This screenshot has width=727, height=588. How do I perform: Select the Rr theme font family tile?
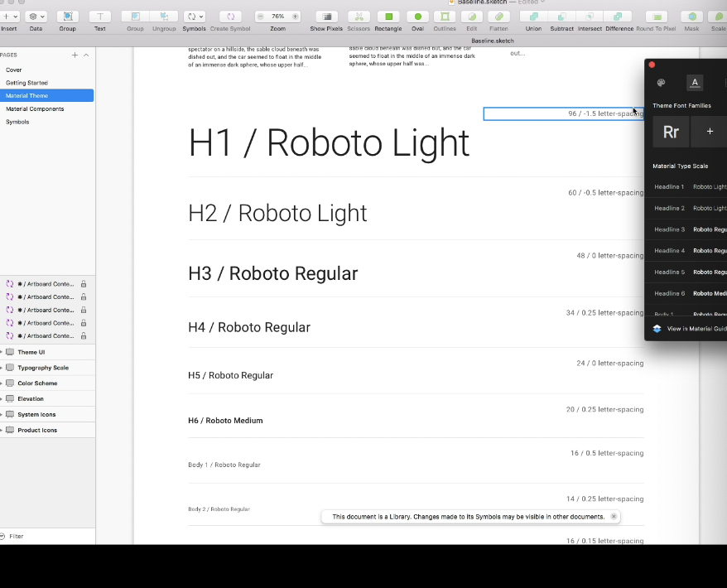(671, 132)
